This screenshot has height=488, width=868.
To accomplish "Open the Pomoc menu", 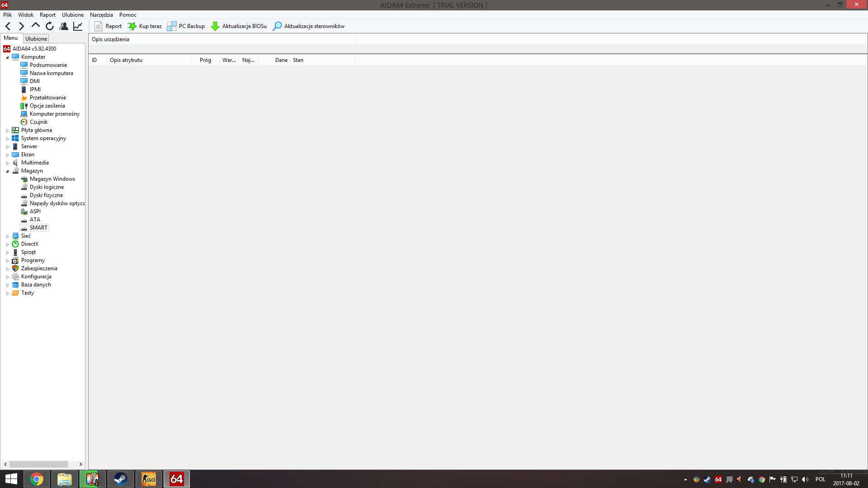I will click(x=128, y=15).
